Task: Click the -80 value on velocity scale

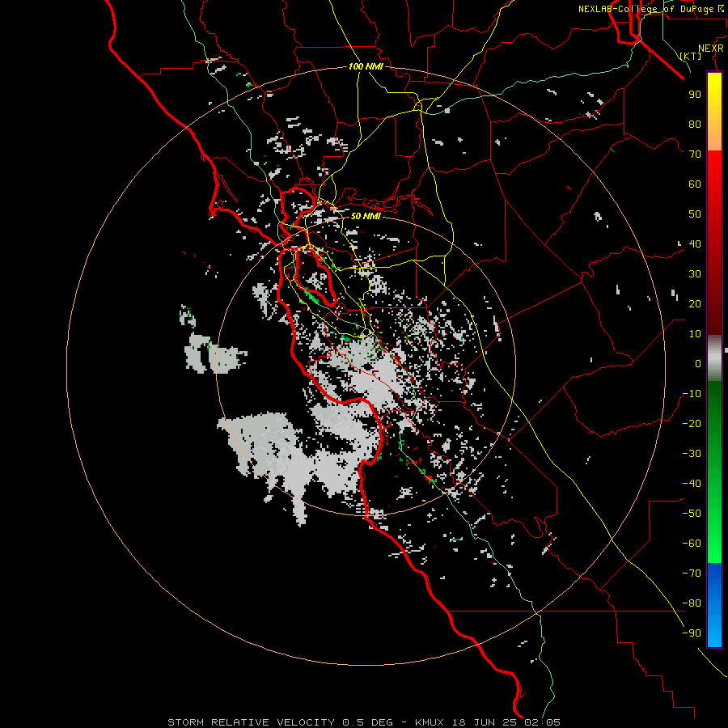Action: click(x=692, y=603)
